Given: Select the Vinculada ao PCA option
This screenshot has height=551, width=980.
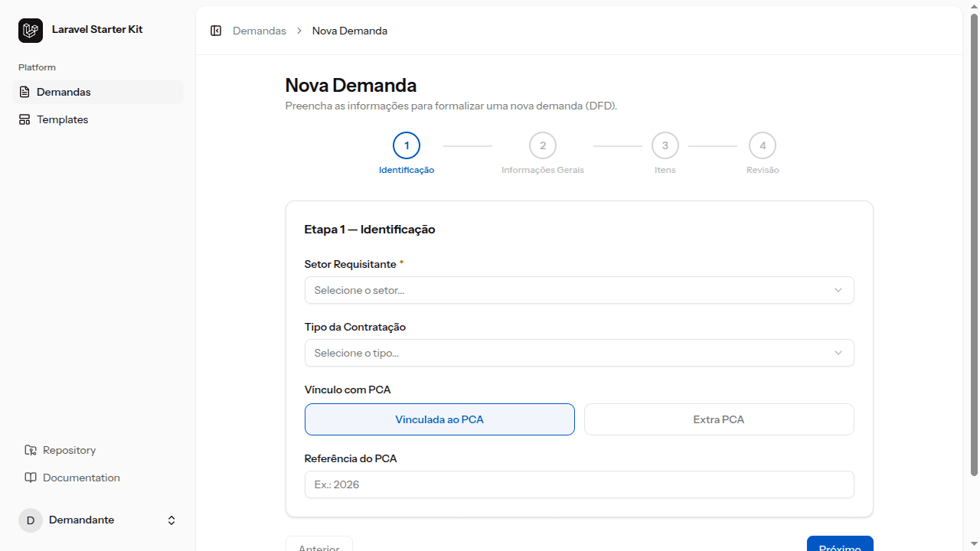Looking at the screenshot, I should tap(439, 419).
